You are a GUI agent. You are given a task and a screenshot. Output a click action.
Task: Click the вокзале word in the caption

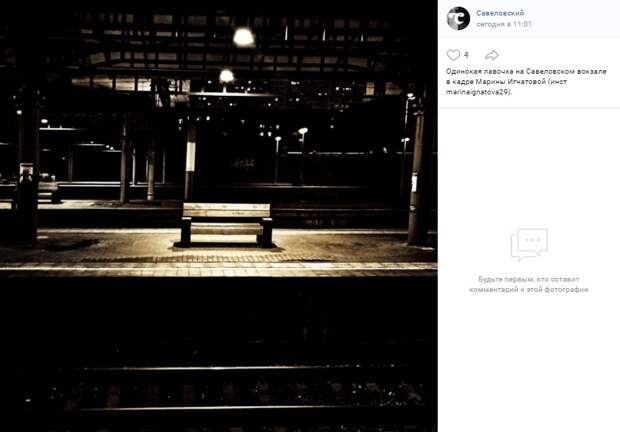point(591,72)
